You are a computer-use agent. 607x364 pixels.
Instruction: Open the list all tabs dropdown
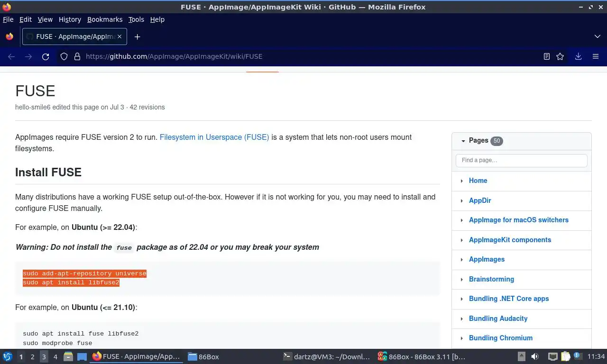[597, 36]
